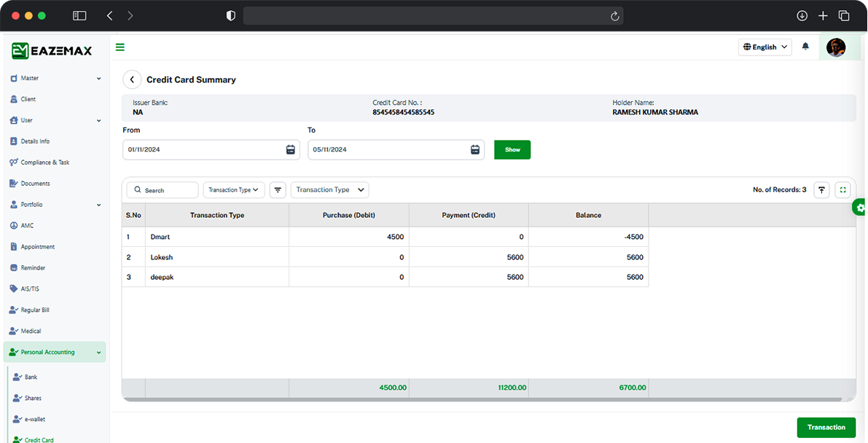The image size is (868, 443).
Task: Go forward in browser history
Action: point(130,16)
